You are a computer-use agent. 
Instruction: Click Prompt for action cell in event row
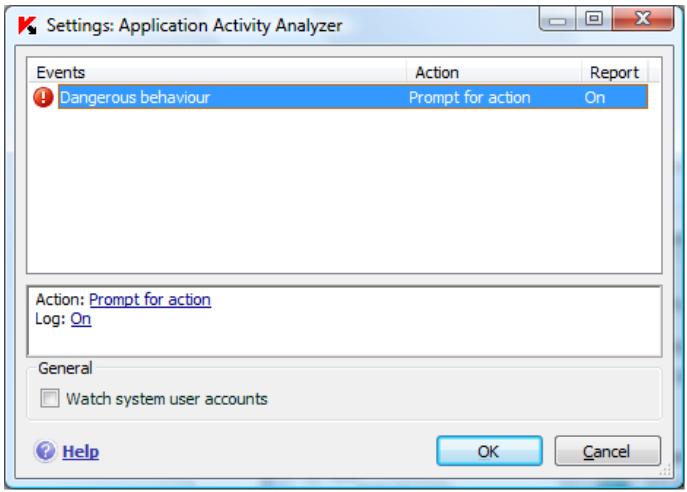[469, 98]
